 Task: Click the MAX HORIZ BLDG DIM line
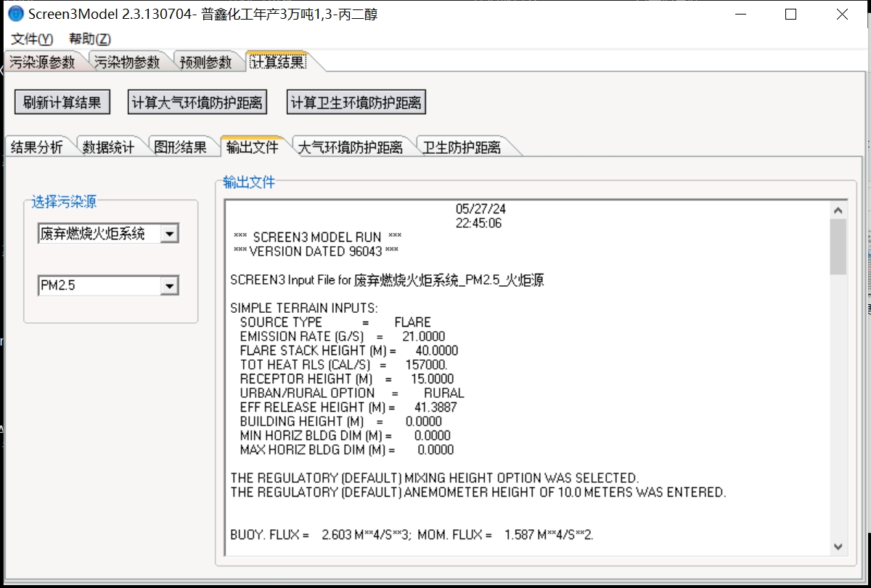347,449
